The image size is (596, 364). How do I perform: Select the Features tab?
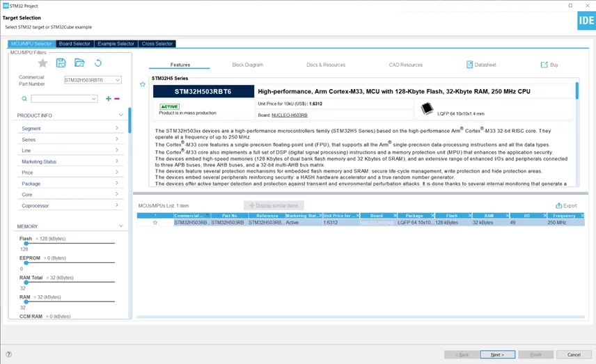[x=180, y=65]
